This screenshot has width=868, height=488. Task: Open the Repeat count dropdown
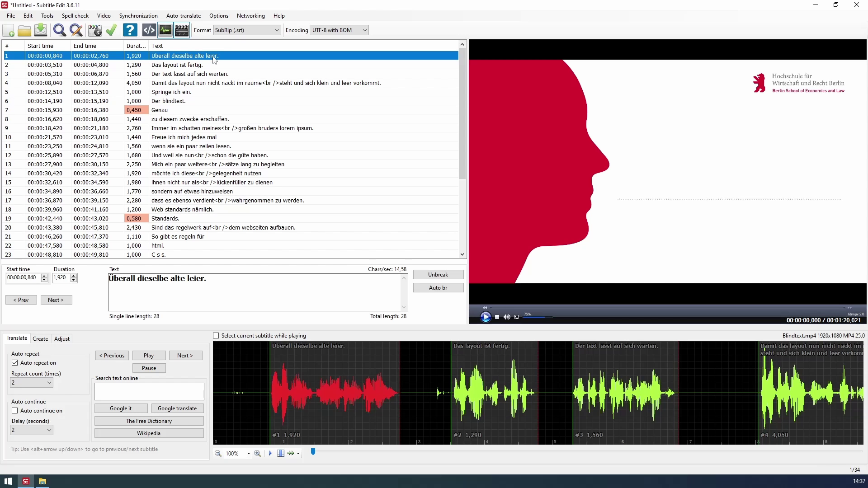point(32,383)
